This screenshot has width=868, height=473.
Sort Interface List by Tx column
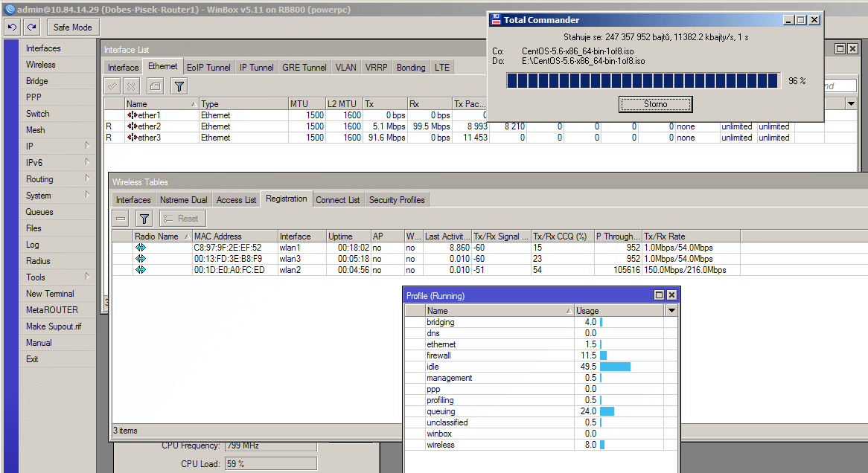pos(385,103)
